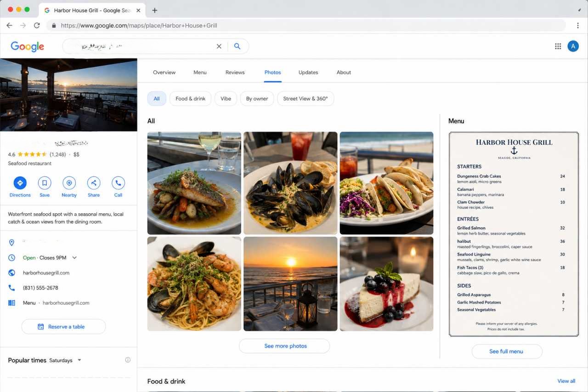The width and height of the screenshot is (588, 392).
Task: Click the browser back arrow
Action: [x=9, y=25]
